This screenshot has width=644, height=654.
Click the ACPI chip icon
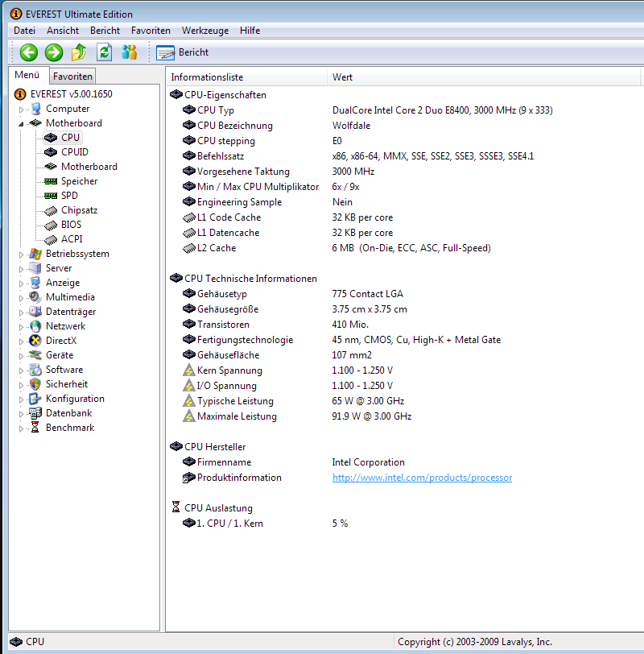(51, 240)
